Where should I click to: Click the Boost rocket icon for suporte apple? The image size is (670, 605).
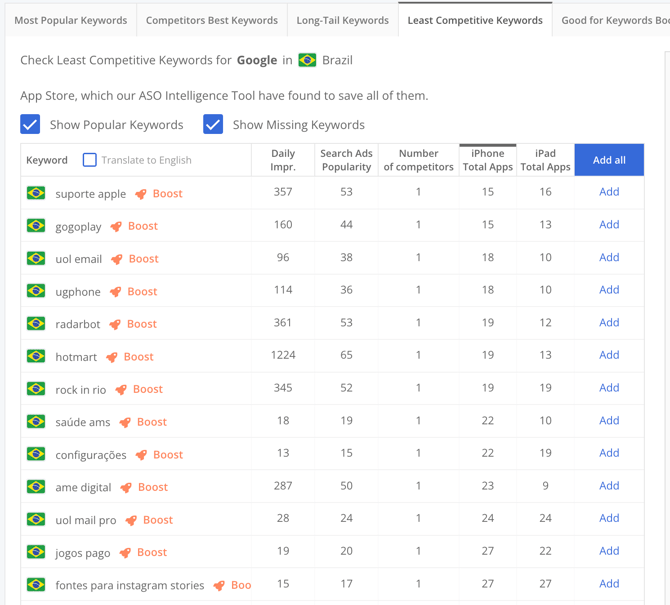click(141, 194)
